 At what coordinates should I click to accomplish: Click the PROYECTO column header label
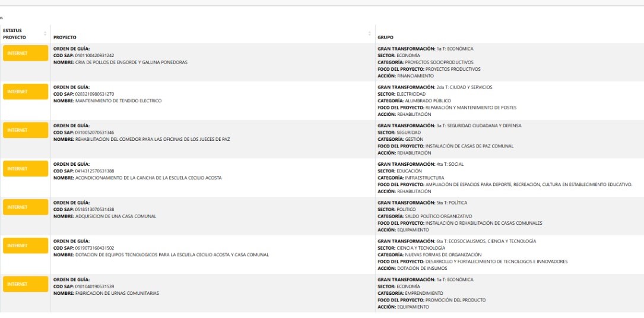click(65, 37)
